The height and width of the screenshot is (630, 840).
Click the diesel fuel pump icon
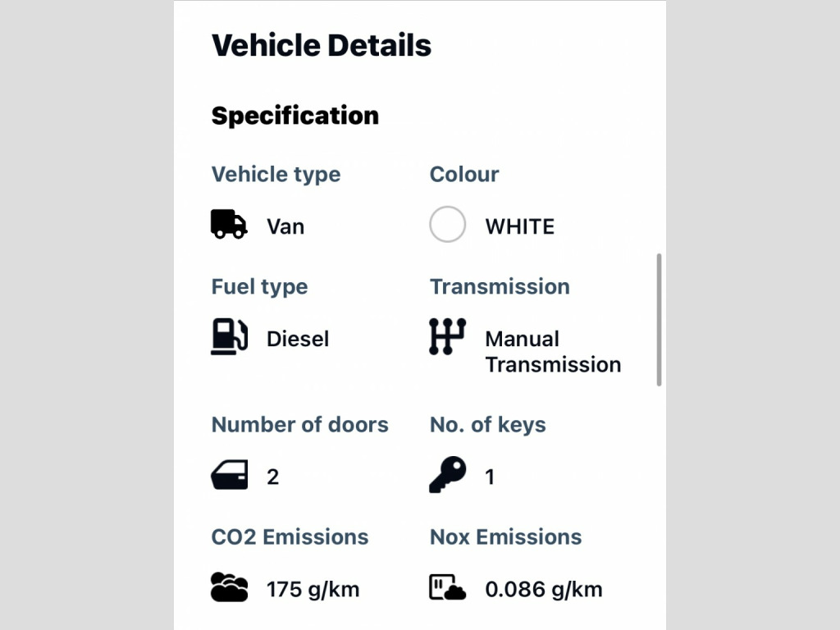[x=229, y=336]
